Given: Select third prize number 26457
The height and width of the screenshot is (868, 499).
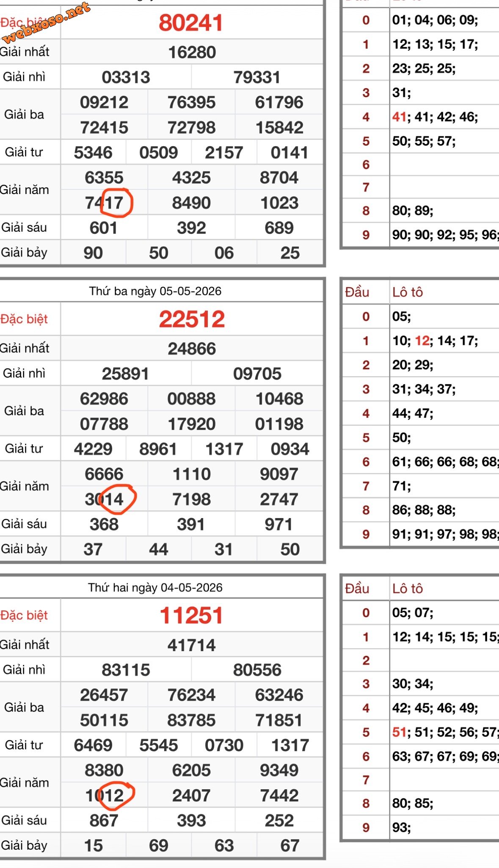Looking at the screenshot, I should (x=104, y=695).
